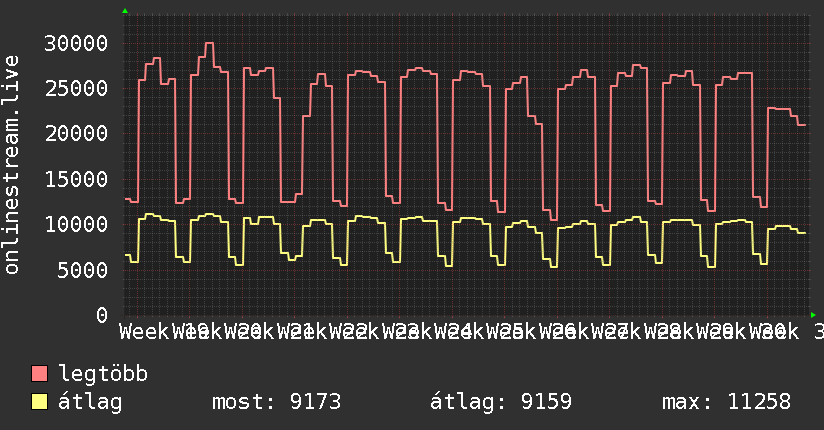Image resolution: width=824 pixels, height=430 pixels.
Task: Click the yellow átlag legend color swatch
Action: point(39,402)
